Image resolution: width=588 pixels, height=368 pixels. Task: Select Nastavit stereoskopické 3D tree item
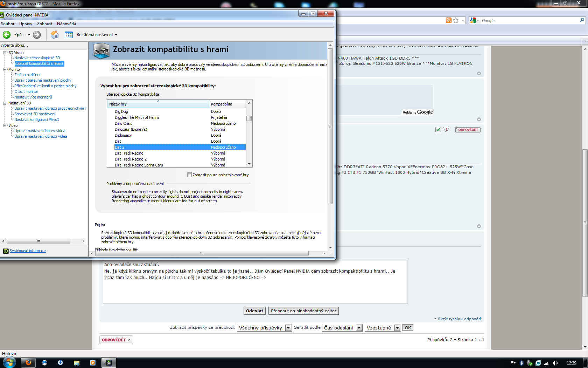tap(37, 58)
